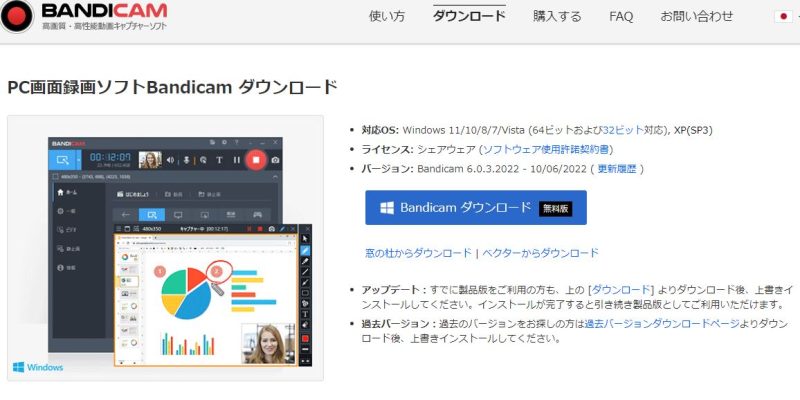This screenshot has height=400, width=800.
Task: Open the Japanese flag language selector
Action: point(783,16)
